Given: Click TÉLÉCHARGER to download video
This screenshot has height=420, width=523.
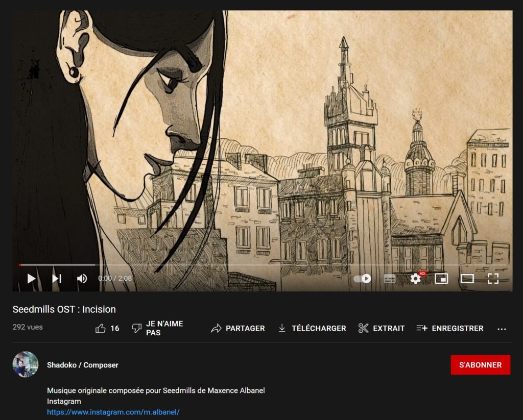Looking at the screenshot, I should (x=312, y=328).
